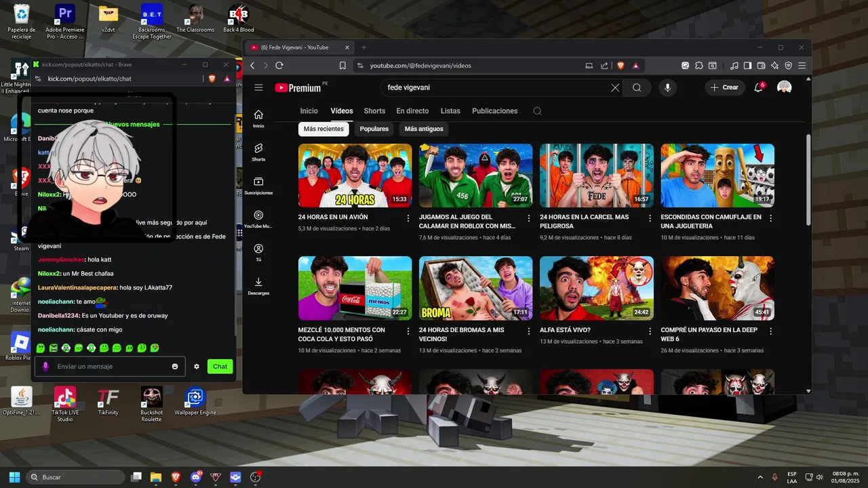Image resolution: width=868 pixels, height=488 pixels.
Task: Open the Publicaciones channel tab
Action: pyautogui.click(x=494, y=111)
